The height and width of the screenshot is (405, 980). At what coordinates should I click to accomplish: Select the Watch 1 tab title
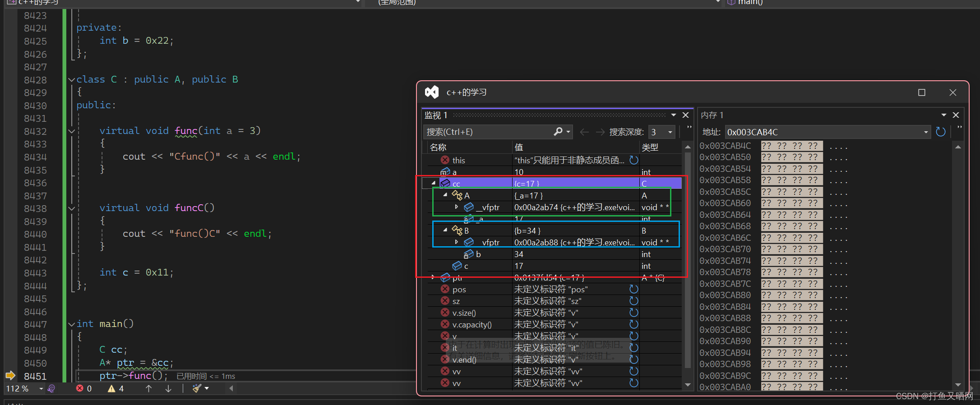[x=436, y=115]
